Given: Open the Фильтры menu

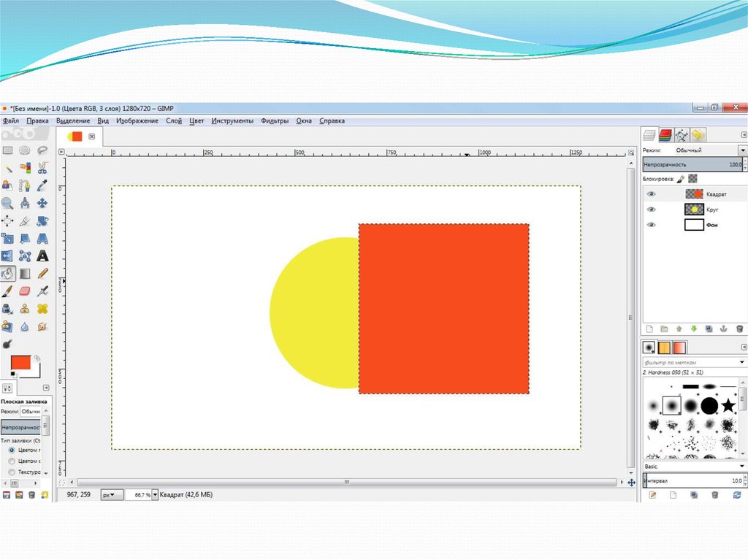Looking at the screenshot, I should [x=275, y=121].
